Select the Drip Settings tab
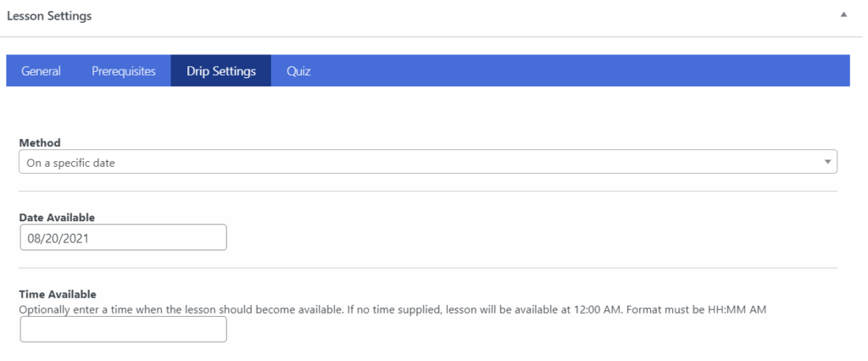The image size is (868, 361). [221, 71]
